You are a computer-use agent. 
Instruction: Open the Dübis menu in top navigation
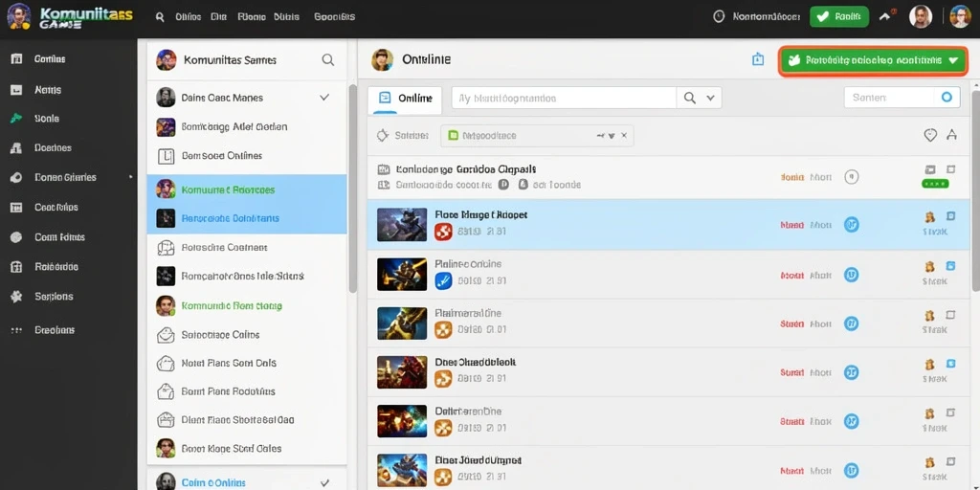[x=287, y=17]
